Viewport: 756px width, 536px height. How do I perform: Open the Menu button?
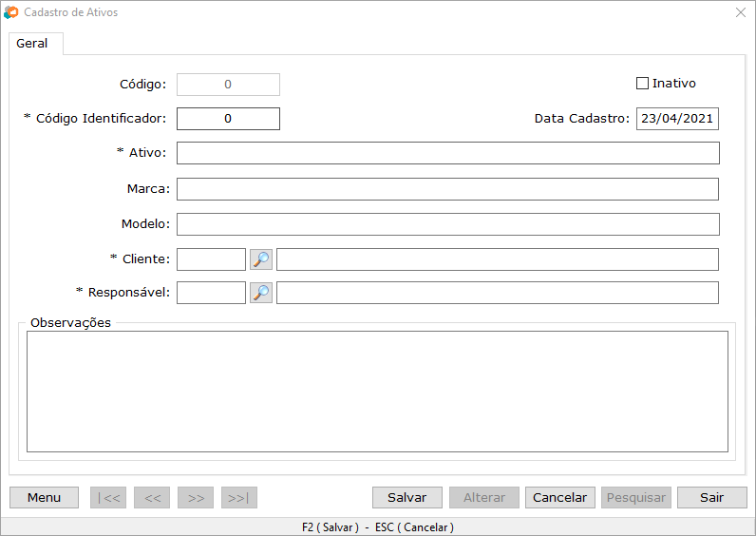(44, 498)
